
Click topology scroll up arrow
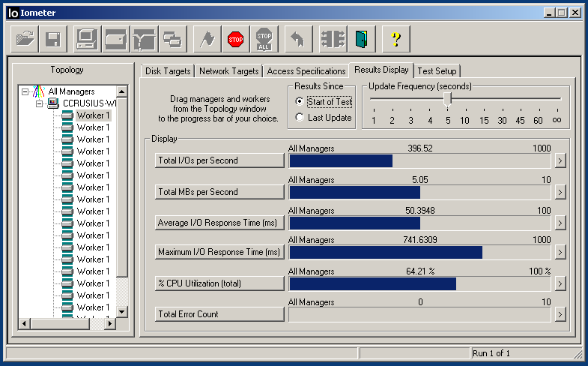click(122, 91)
